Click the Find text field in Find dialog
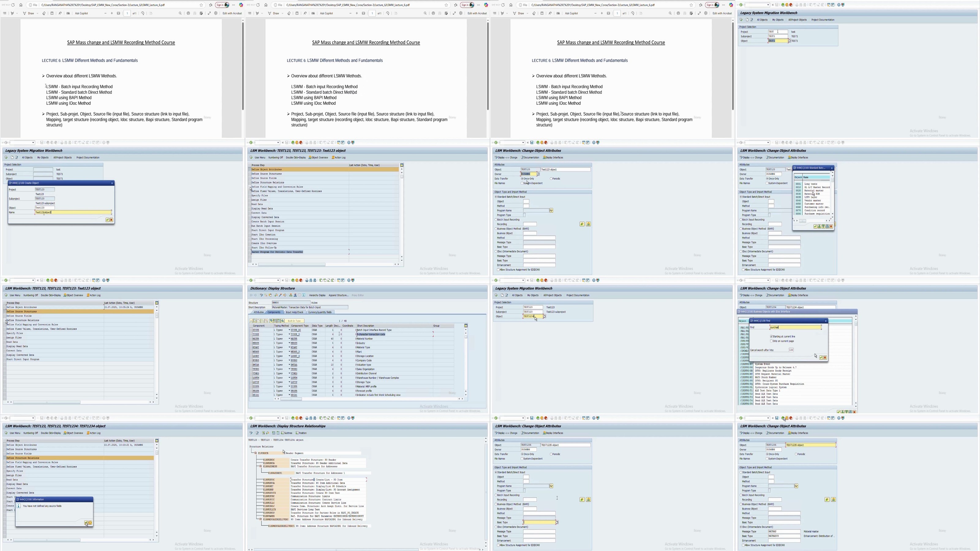 click(796, 328)
